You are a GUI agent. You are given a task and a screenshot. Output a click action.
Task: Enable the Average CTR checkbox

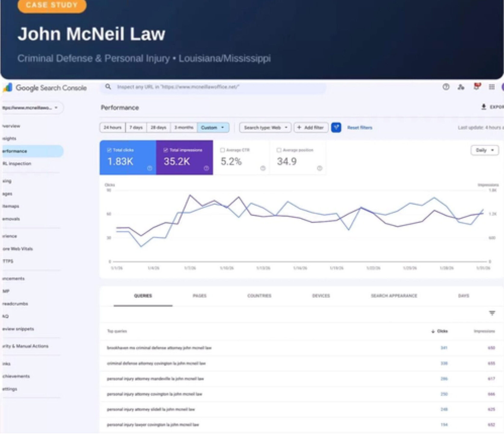coord(222,150)
